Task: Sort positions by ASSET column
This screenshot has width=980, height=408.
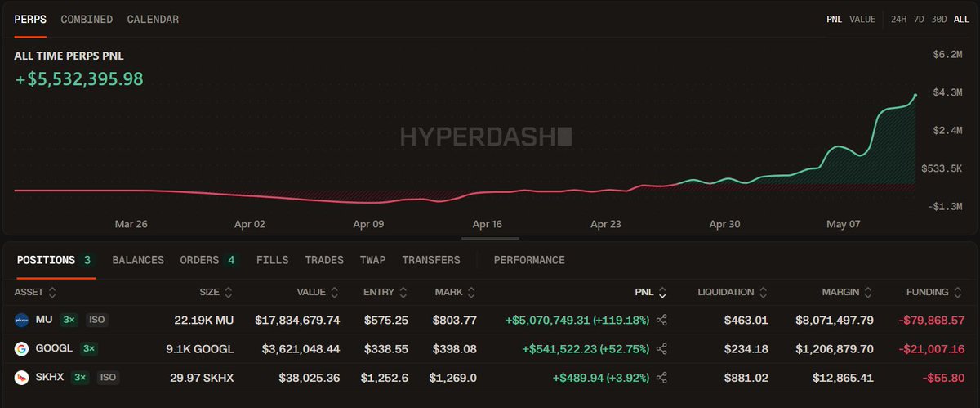Action: pos(35,292)
